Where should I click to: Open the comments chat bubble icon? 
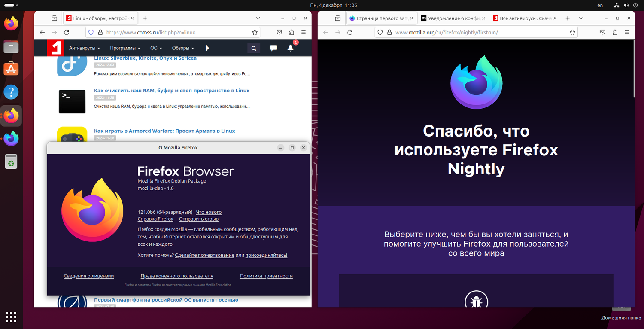pos(273,48)
